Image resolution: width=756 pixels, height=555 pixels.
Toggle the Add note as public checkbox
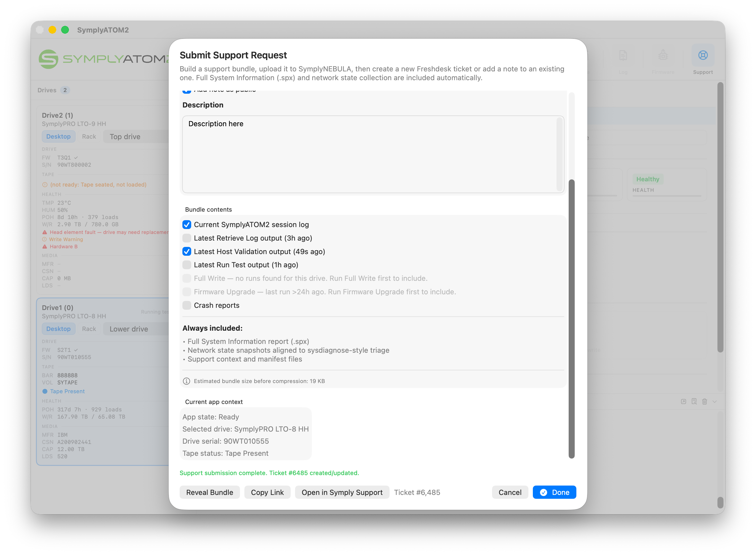coord(187,91)
